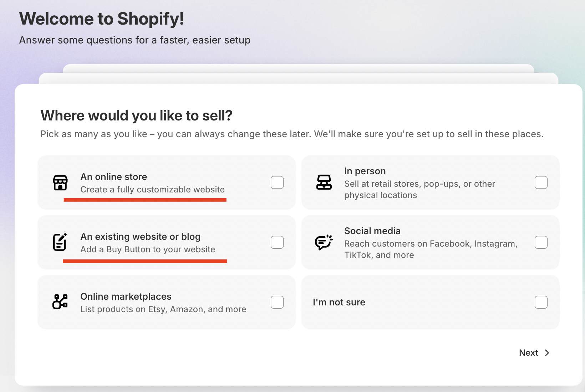Click 'List products on Etsy, Amazon' description
Image resolution: width=585 pixels, height=392 pixels.
pyautogui.click(x=163, y=309)
